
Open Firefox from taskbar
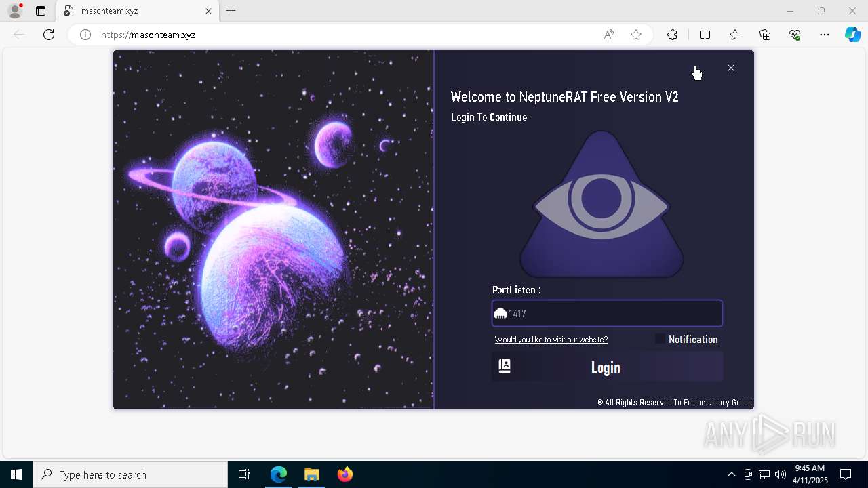[x=344, y=474]
